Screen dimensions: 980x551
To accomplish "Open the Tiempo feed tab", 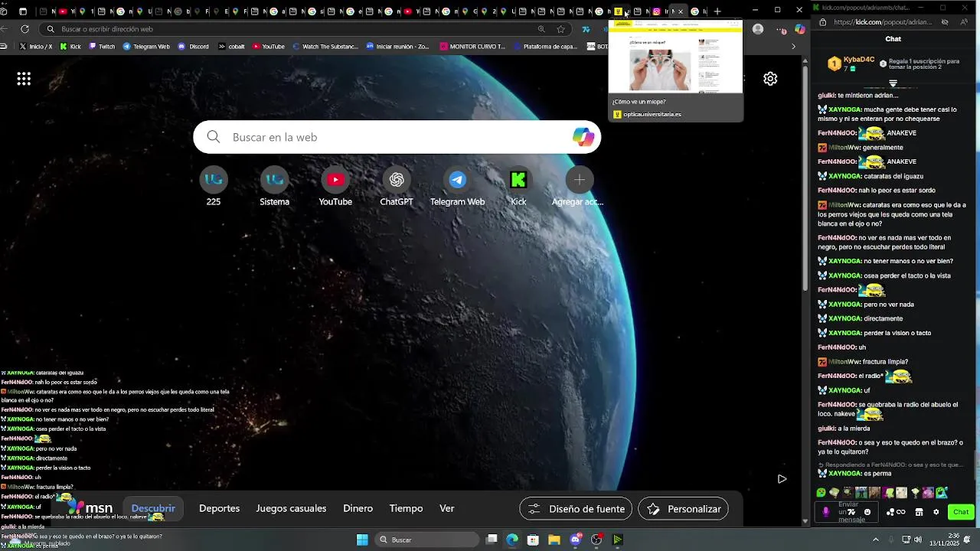I will (406, 508).
